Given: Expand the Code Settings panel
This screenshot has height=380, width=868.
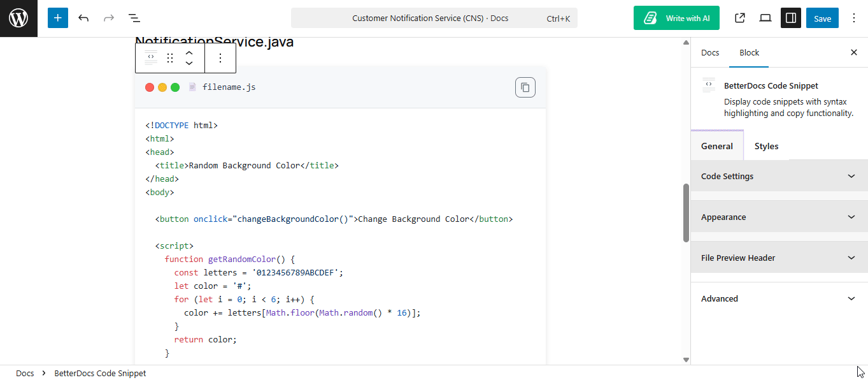Looking at the screenshot, I should [779, 176].
